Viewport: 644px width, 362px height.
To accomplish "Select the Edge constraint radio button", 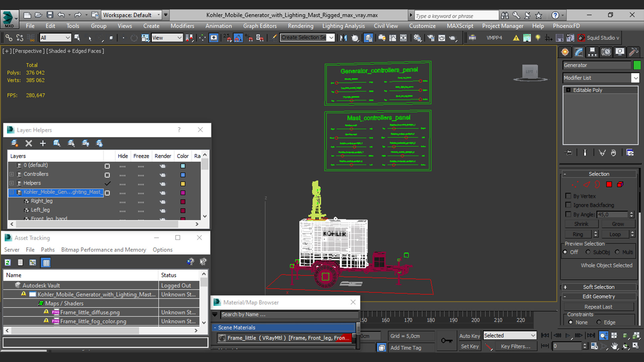I will click(599, 322).
